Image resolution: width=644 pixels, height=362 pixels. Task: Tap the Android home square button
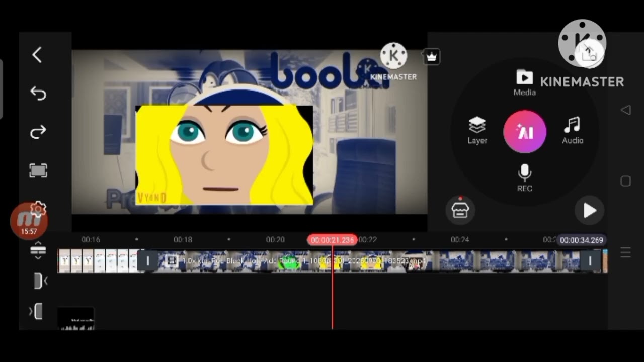pos(625,181)
